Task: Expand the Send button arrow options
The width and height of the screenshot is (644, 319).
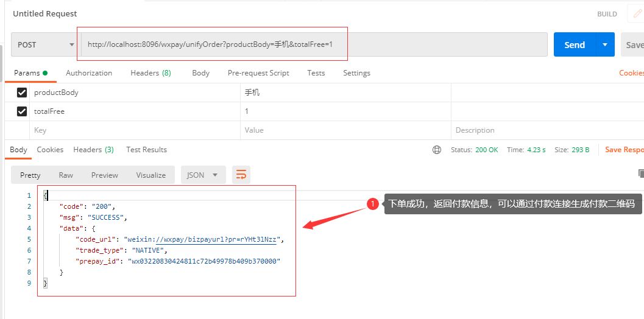Action: click(605, 44)
